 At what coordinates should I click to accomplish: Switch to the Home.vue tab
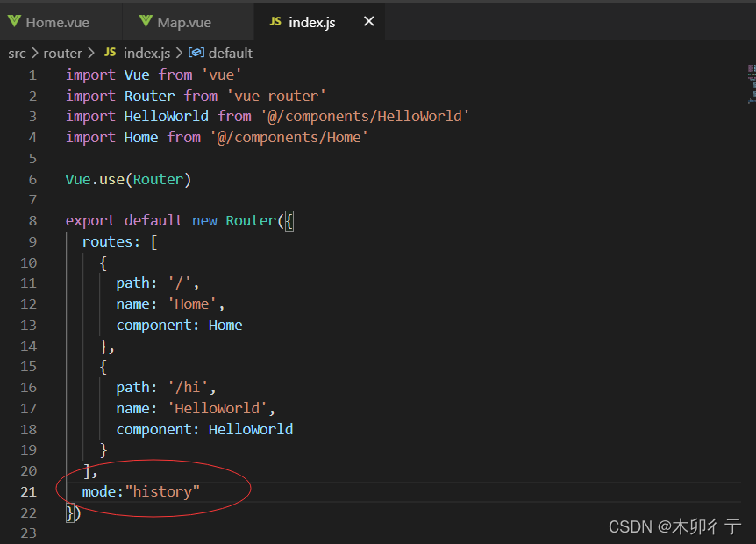(x=61, y=22)
